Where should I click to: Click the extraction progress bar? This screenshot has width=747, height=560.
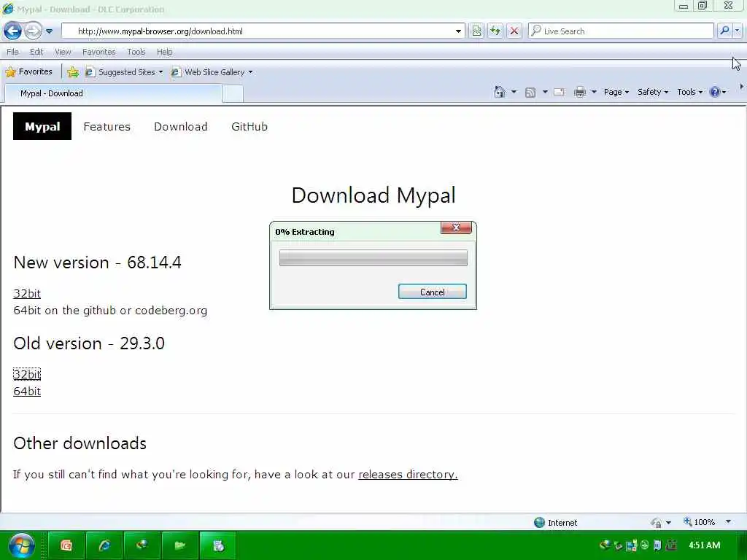tap(373, 257)
